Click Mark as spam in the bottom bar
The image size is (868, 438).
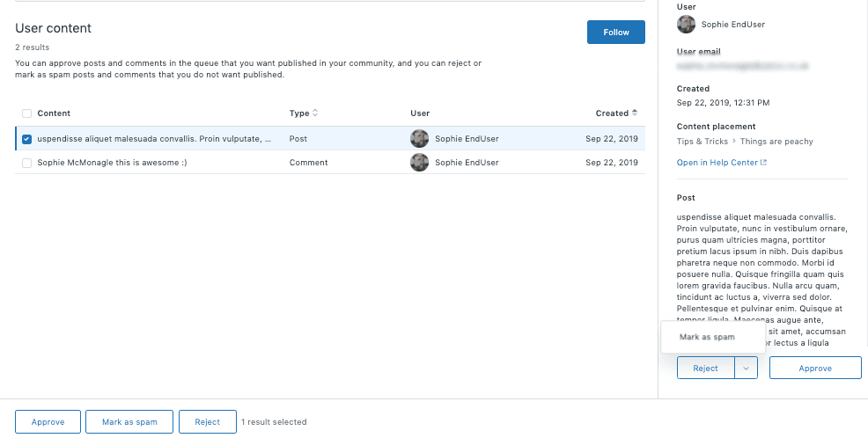pos(129,422)
